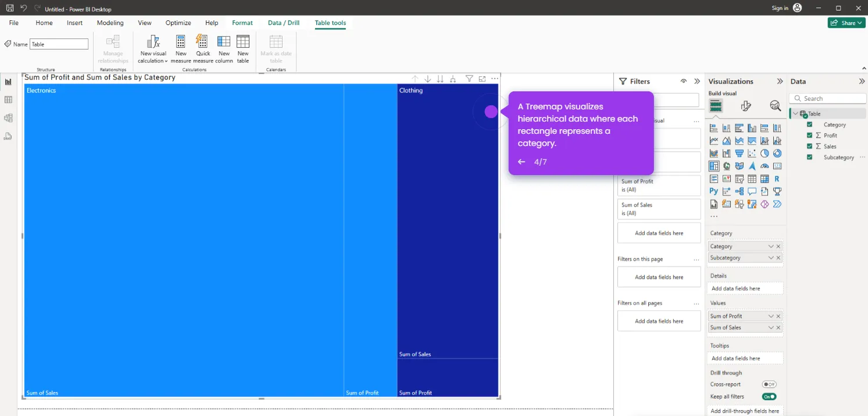This screenshot has height=416, width=868.
Task: Insert the Python visual
Action: 714,191
